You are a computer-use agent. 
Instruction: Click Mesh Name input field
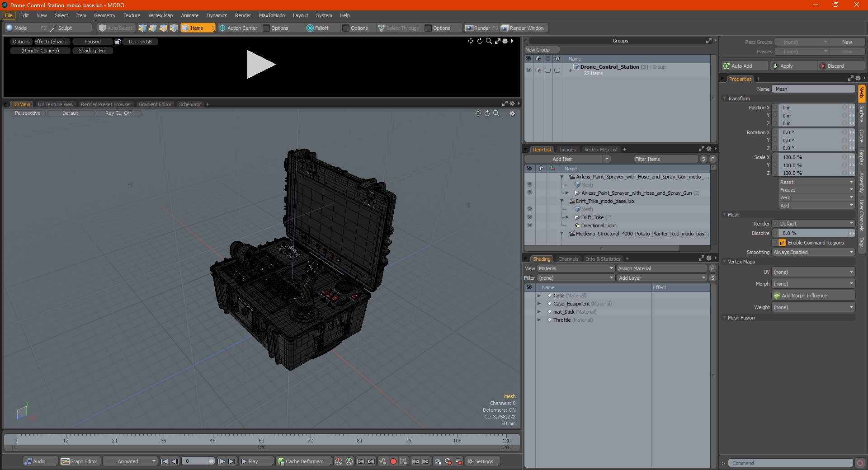(813, 89)
